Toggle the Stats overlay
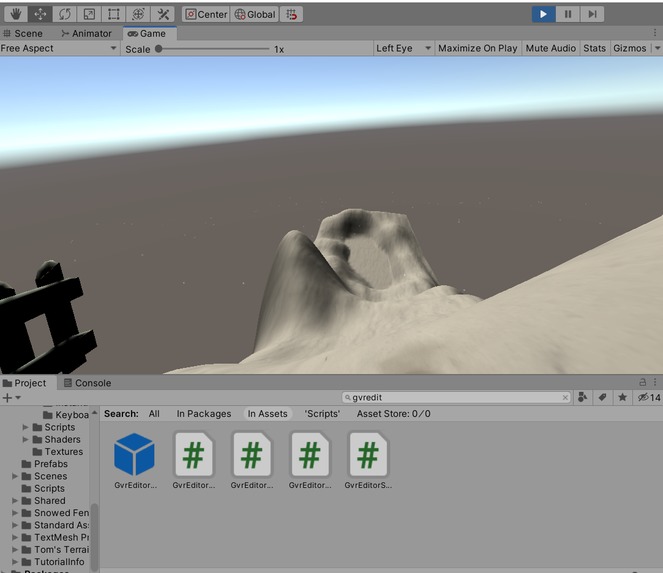 click(595, 49)
